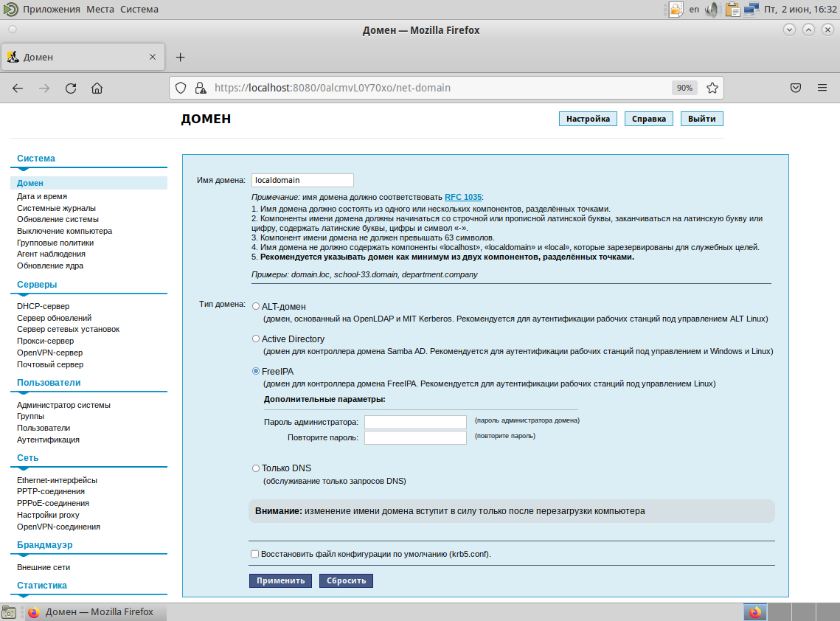Viewport: 840px width, 621px height.
Task: Bookmark this page with the star icon
Action: click(712, 88)
